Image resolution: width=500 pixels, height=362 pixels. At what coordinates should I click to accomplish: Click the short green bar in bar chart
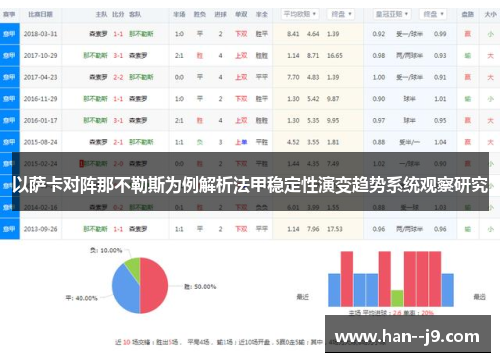(397, 298)
